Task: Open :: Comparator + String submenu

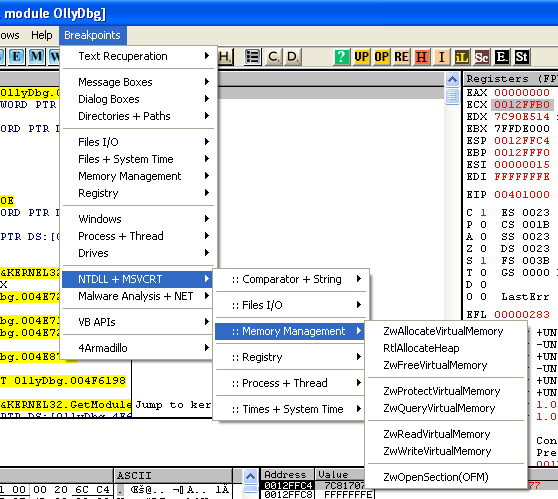Action: click(x=291, y=279)
